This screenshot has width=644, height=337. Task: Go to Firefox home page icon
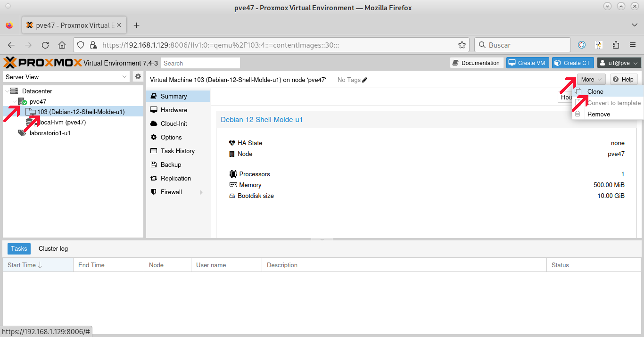click(62, 45)
